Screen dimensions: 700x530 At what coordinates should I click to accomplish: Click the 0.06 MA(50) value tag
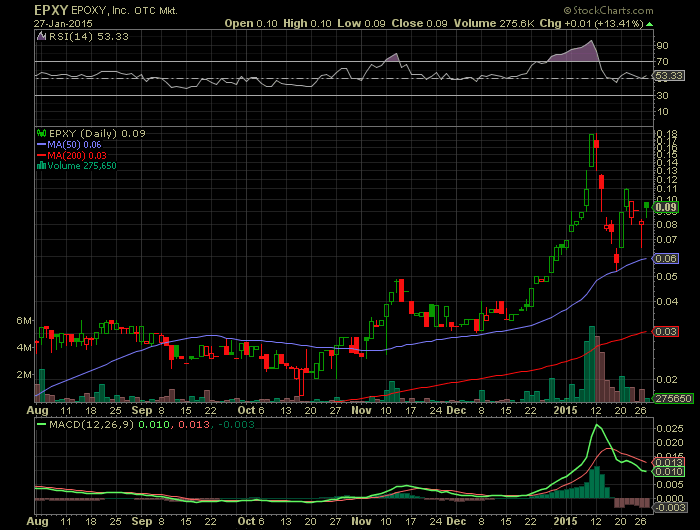666,258
